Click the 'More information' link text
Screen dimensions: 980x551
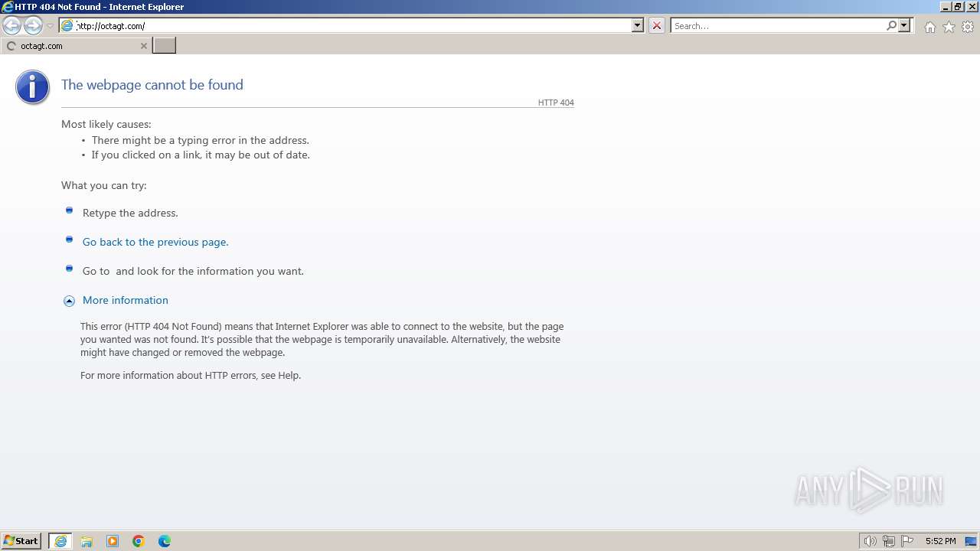pos(126,300)
